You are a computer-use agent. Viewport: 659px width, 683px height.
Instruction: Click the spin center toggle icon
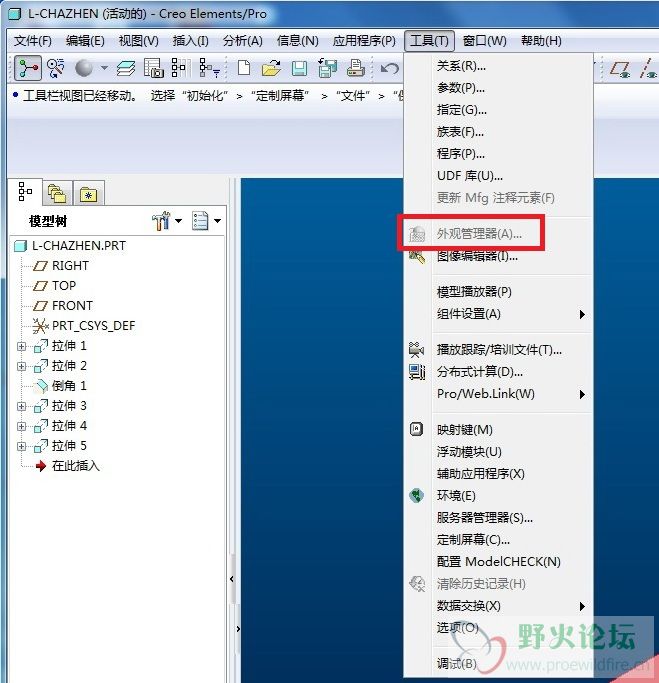tap(55, 68)
